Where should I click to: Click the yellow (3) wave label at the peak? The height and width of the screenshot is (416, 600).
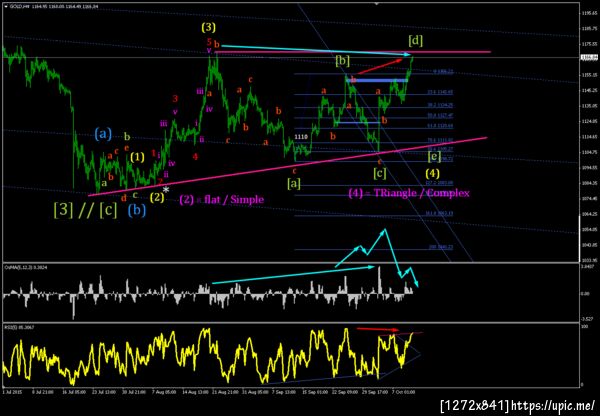(209, 27)
